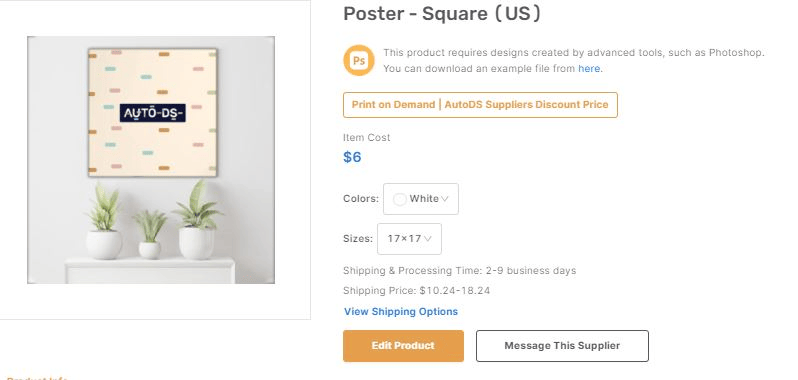Viewport: 798px width, 380px height.
Task: Click the Shipping & Processing Time text
Action: click(x=460, y=271)
